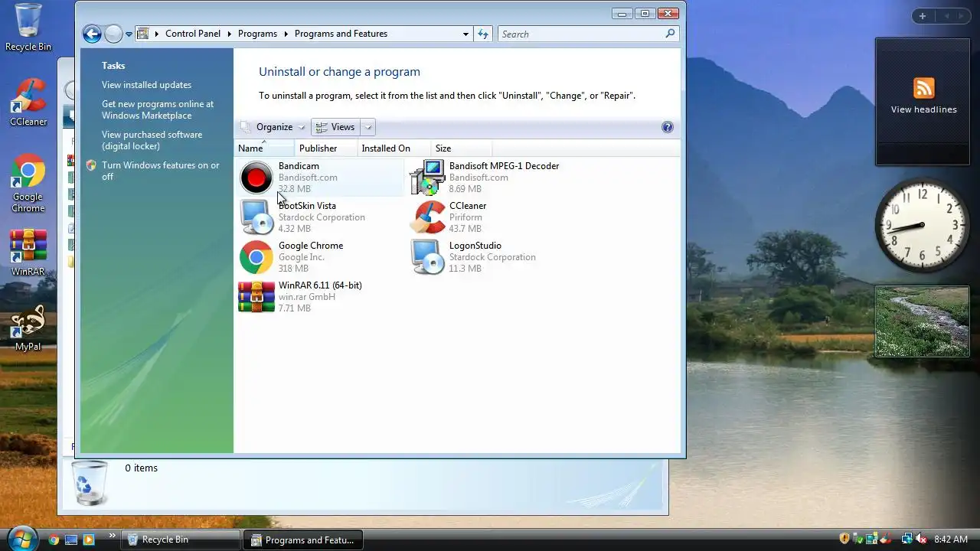The width and height of the screenshot is (980, 551).
Task: Click Show Desktop icon in Quick Launch
Action: [x=71, y=540]
